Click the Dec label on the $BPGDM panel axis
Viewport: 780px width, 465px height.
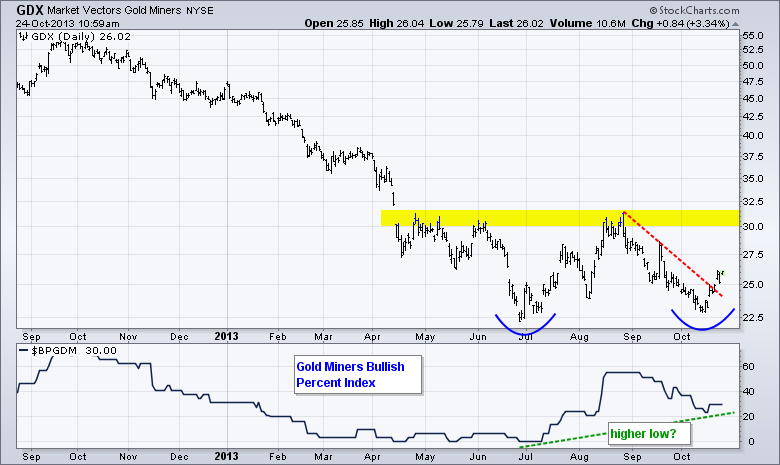coord(179,457)
